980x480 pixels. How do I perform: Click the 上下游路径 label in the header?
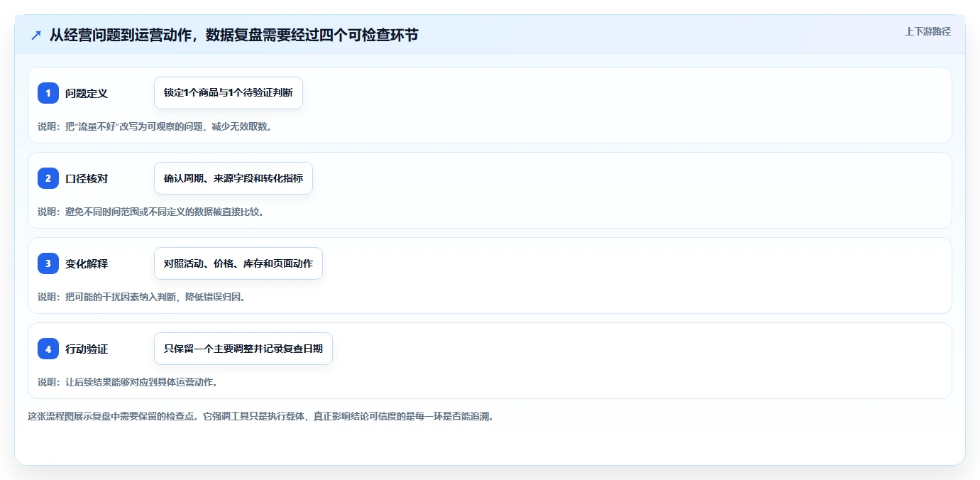[x=927, y=31]
